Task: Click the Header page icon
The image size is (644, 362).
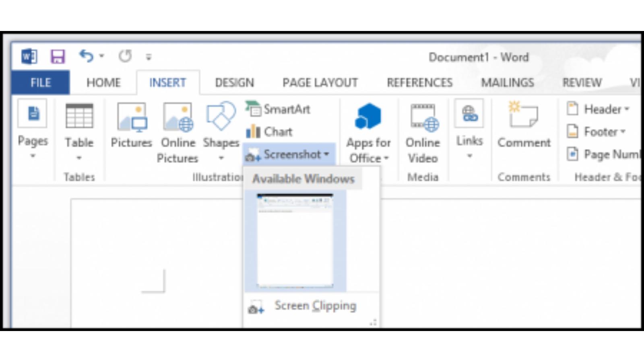Action: tap(572, 109)
